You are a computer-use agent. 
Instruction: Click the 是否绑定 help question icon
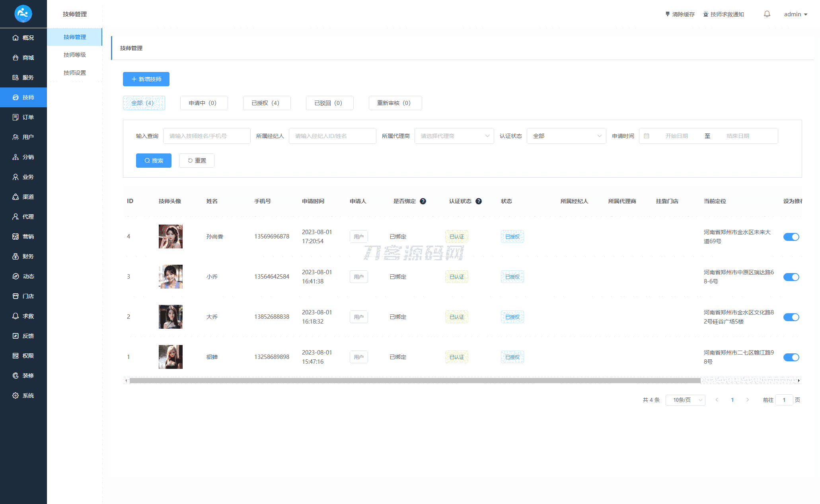[423, 201]
